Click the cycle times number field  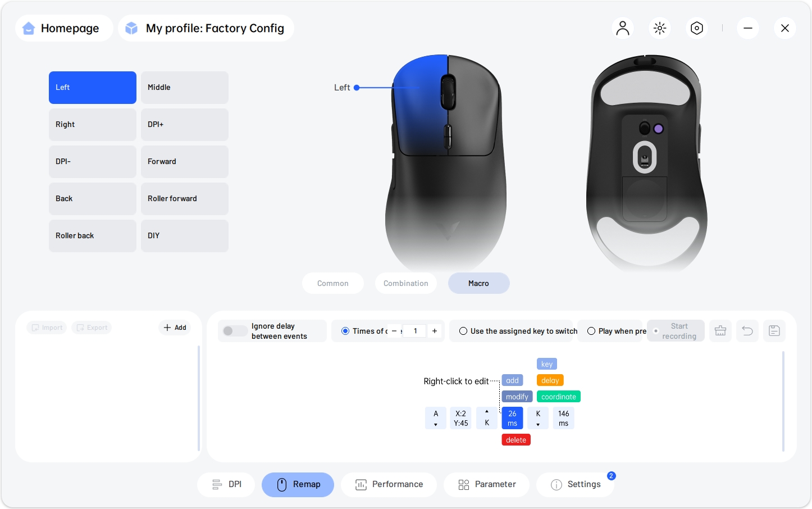pyautogui.click(x=415, y=331)
